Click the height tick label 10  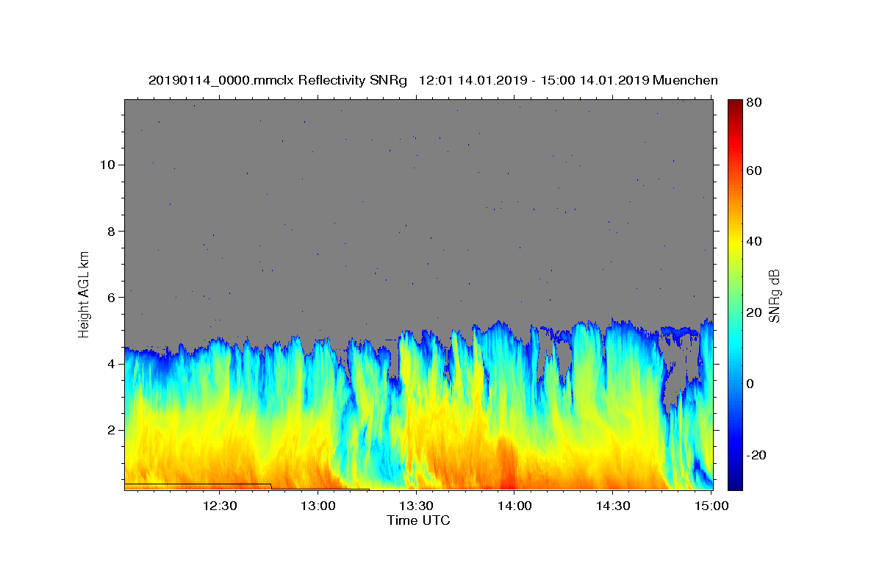point(107,165)
